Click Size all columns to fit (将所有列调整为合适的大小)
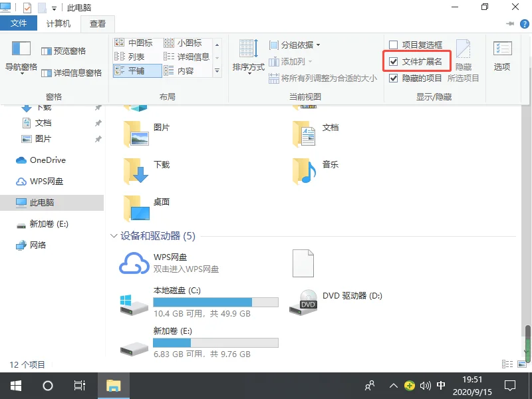The height and width of the screenshot is (399, 532). [323, 78]
